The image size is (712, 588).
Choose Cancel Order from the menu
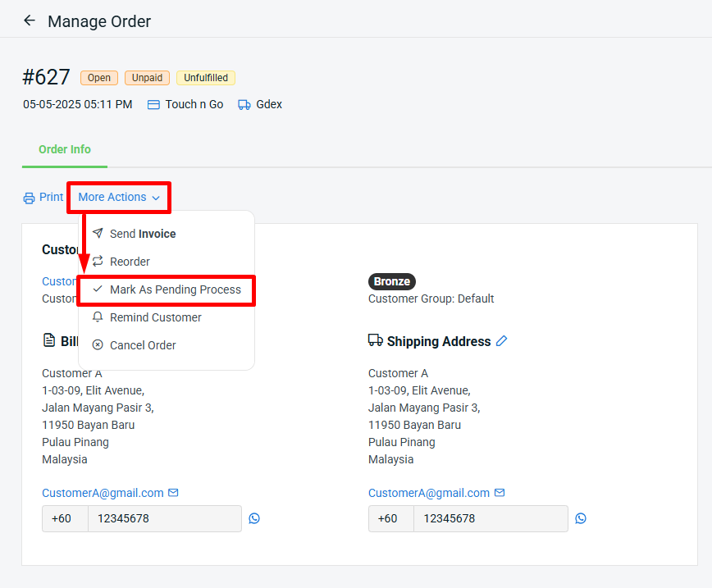pos(143,345)
